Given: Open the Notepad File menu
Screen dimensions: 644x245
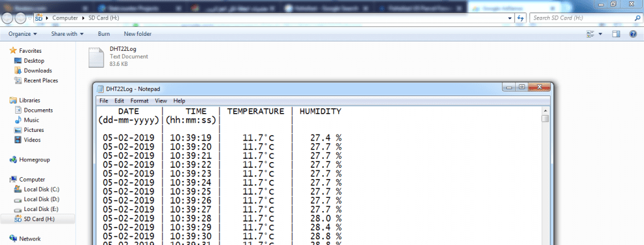Looking at the screenshot, I should [x=104, y=101].
